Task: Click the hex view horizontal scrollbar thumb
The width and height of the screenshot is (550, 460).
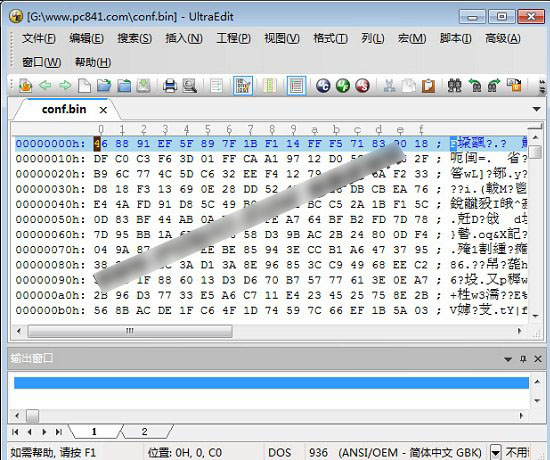Action: [x=130, y=331]
